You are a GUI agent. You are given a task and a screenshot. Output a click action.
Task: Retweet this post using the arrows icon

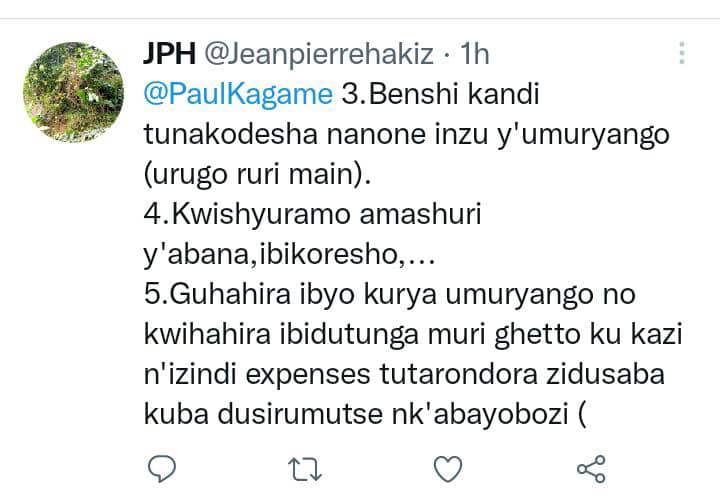pyautogui.click(x=305, y=469)
